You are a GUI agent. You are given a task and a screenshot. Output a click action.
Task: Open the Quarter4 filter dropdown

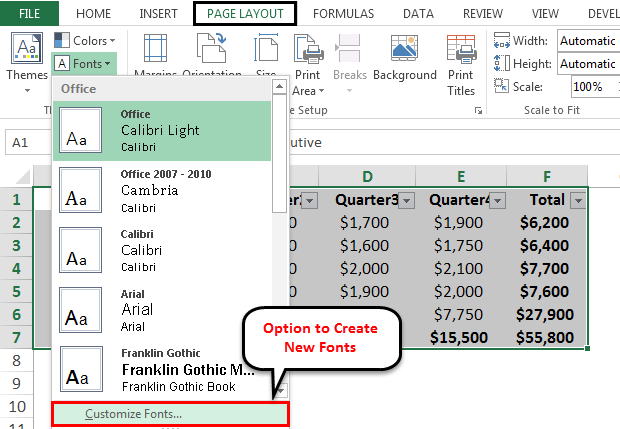(x=498, y=200)
